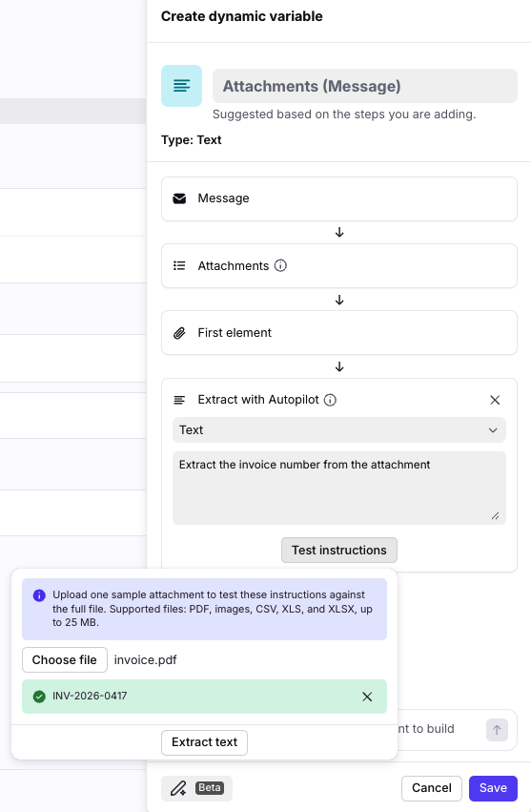Select the Message step row

[x=339, y=198]
